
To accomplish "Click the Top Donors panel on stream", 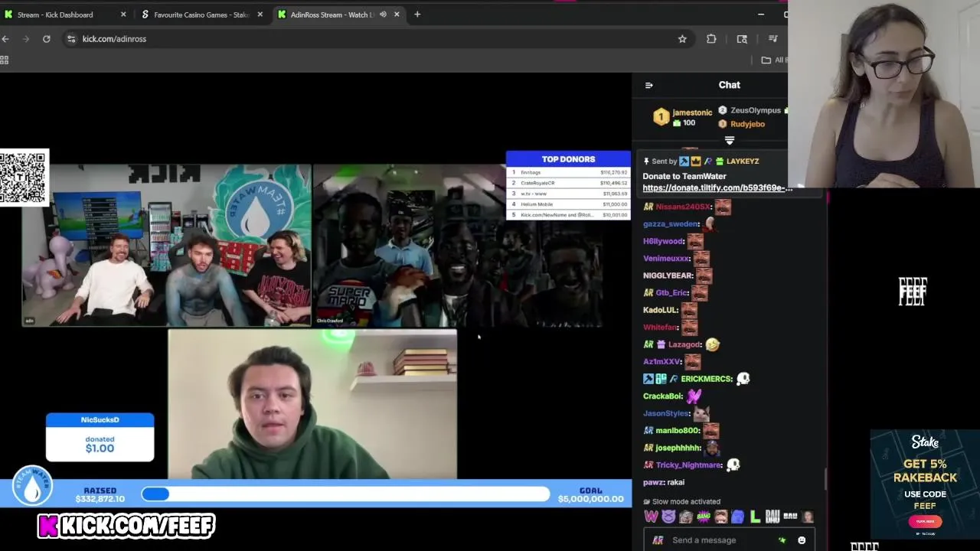I will [568, 186].
